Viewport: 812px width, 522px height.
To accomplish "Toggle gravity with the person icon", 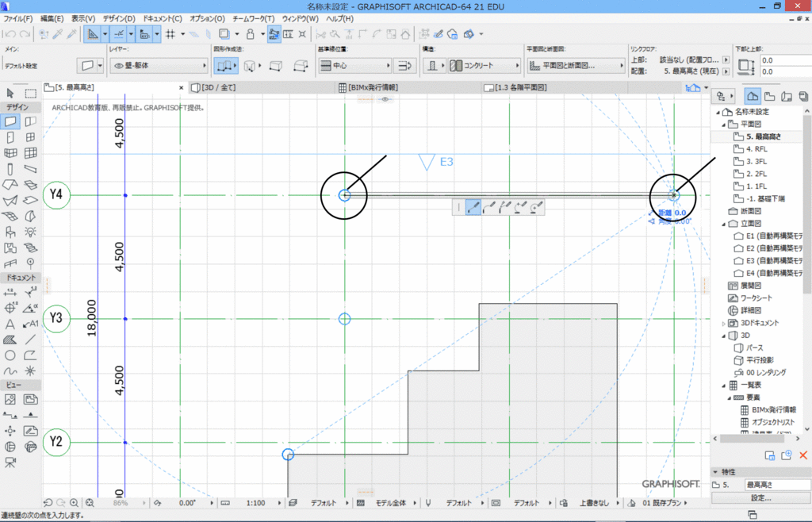I will pos(249,33).
